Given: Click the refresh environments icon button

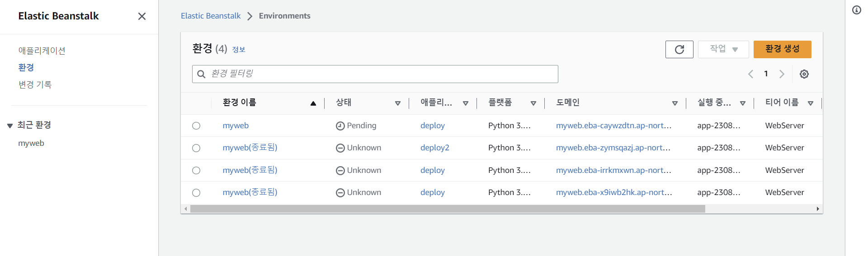Looking at the screenshot, I should [679, 49].
